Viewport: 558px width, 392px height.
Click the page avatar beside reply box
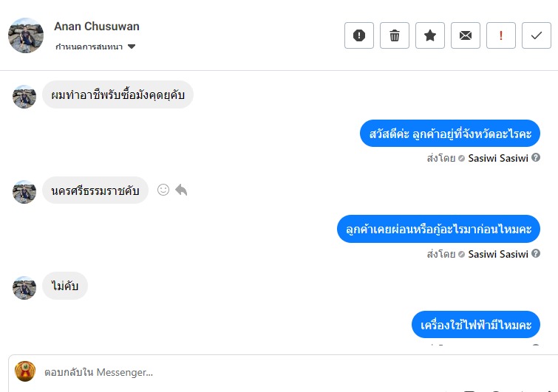[x=25, y=371]
